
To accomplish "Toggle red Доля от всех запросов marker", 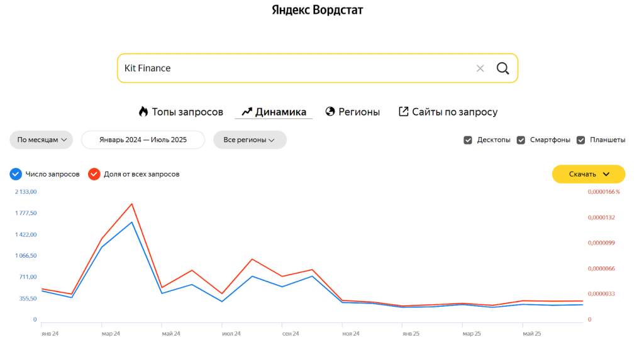I will [94, 174].
